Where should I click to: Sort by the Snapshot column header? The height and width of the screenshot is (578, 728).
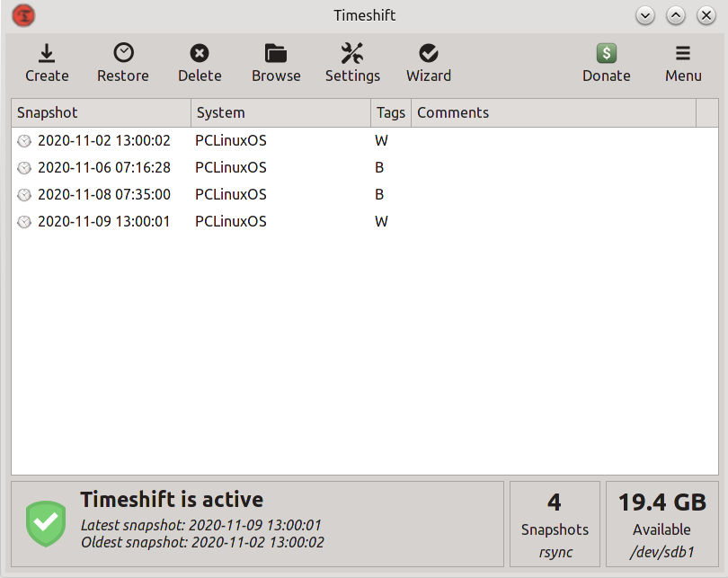click(102, 113)
